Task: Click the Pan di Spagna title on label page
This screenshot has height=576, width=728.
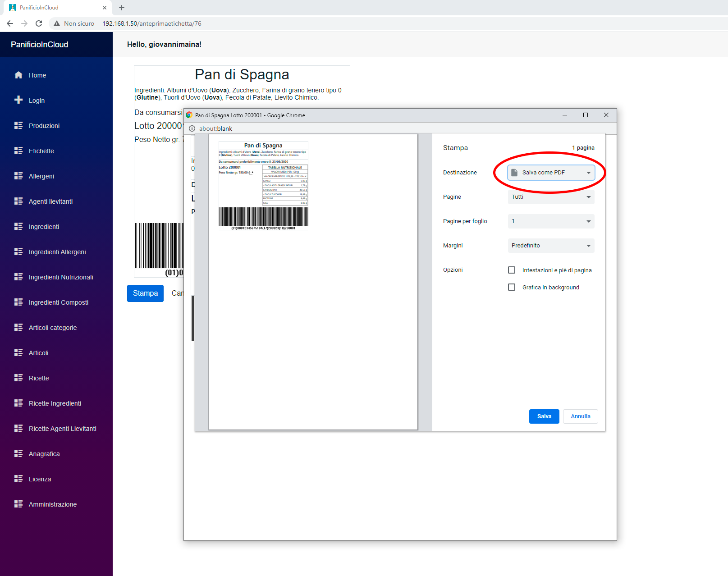Action: 242,74
